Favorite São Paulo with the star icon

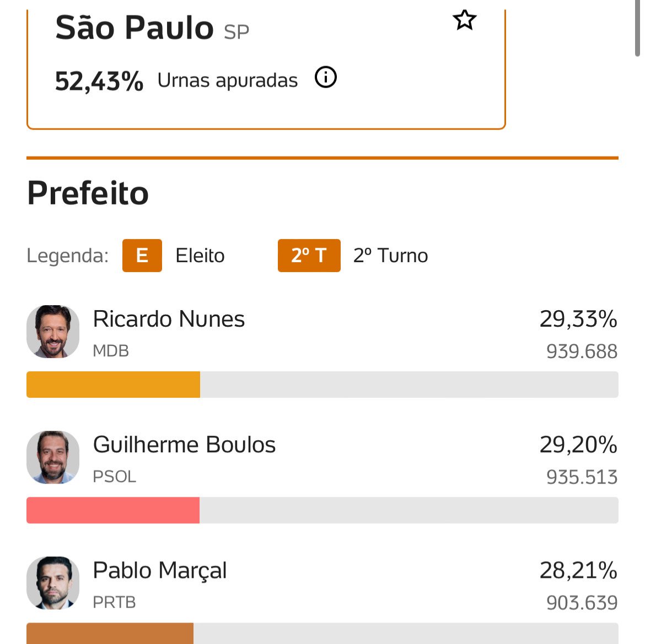pos(464,20)
